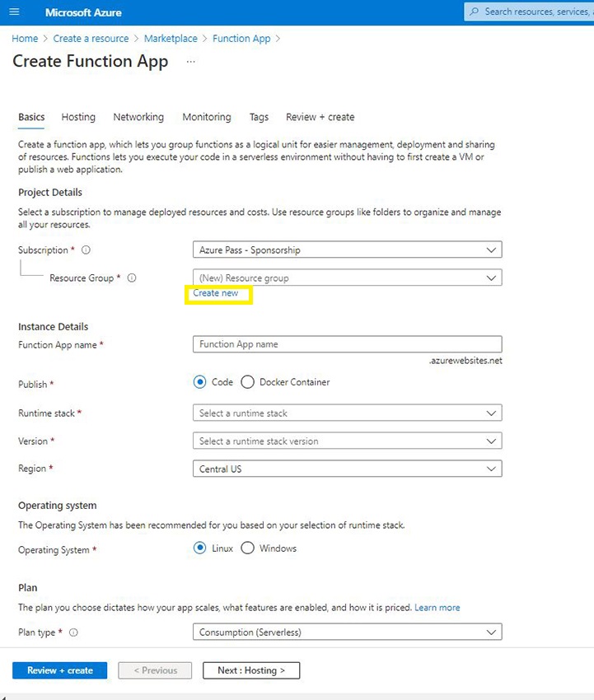
Task: Choose Windows as the operating system
Action: point(248,548)
